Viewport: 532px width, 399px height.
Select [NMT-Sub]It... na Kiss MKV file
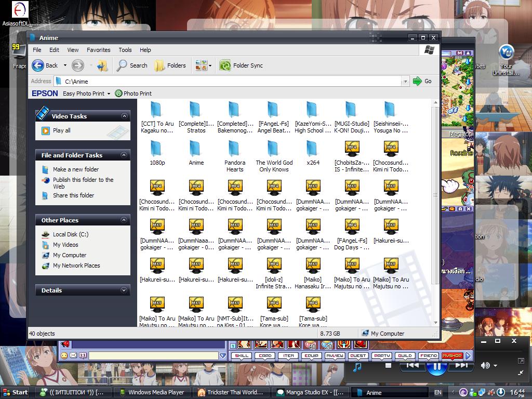[235, 311]
